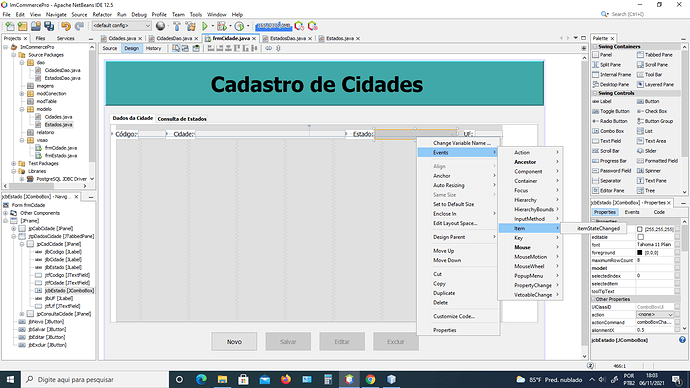Open the action property dropdown
The image size is (690, 388).
coord(655,315)
